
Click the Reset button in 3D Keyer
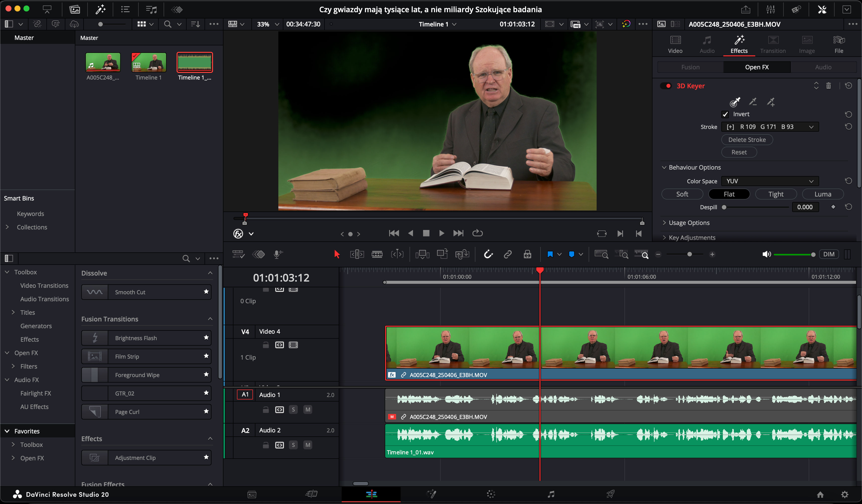pyautogui.click(x=739, y=152)
